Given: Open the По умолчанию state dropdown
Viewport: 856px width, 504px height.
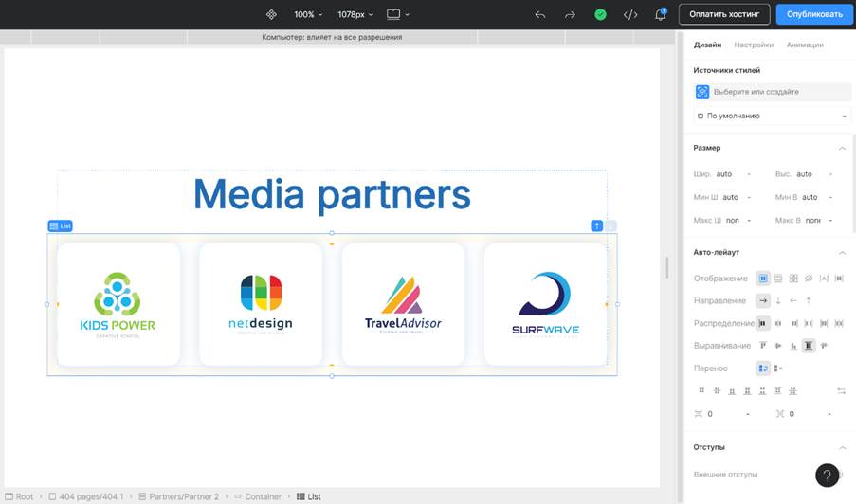Looking at the screenshot, I should tap(772, 116).
